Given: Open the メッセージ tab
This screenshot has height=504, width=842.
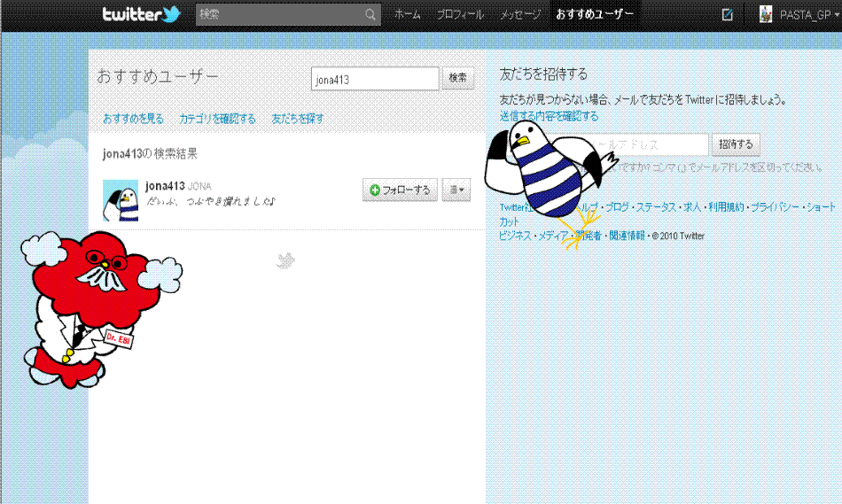Looking at the screenshot, I should [519, 14].
